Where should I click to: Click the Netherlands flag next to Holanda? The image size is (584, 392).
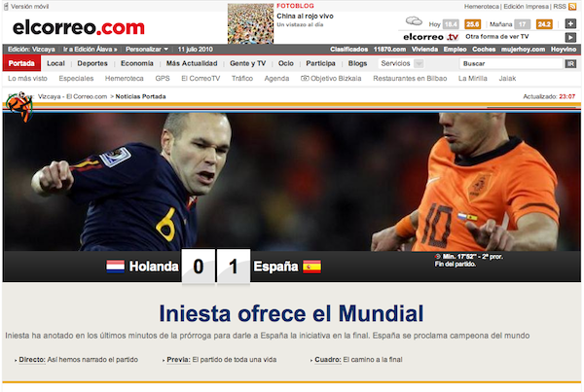click(x=116, y=267)
